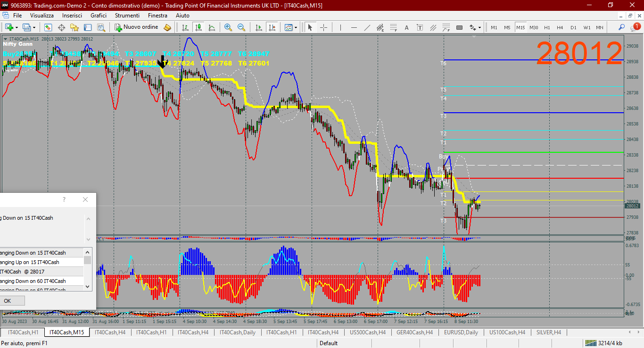Switch chart to bar chart

[185, 27]
